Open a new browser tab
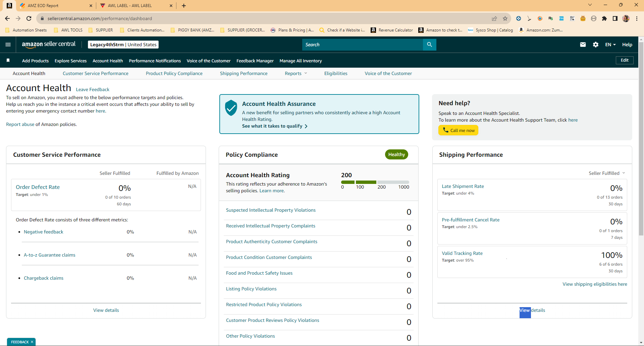644x346 pixels. click(x=184, y=6)
